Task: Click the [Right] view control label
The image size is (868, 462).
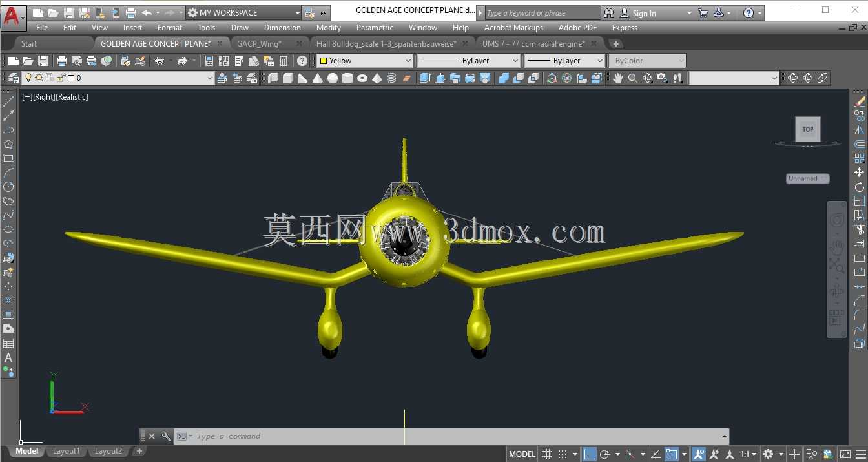Action: click(43, 97)
